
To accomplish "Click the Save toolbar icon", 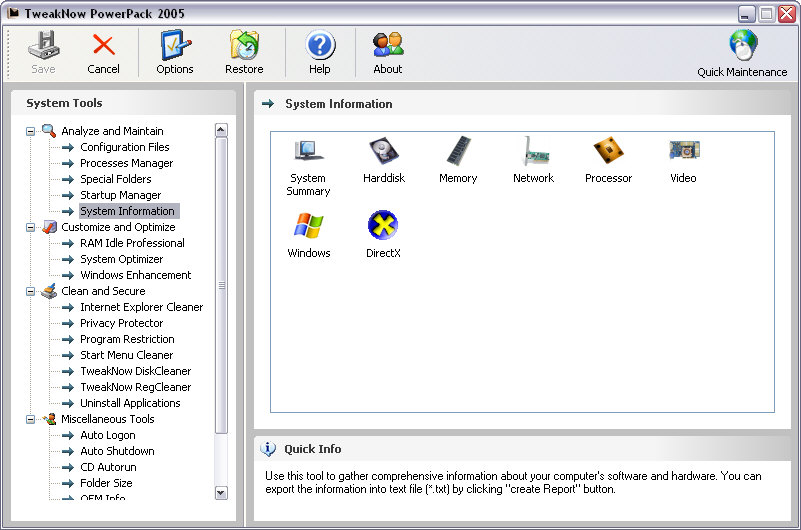I will click(x=43, y=45).
